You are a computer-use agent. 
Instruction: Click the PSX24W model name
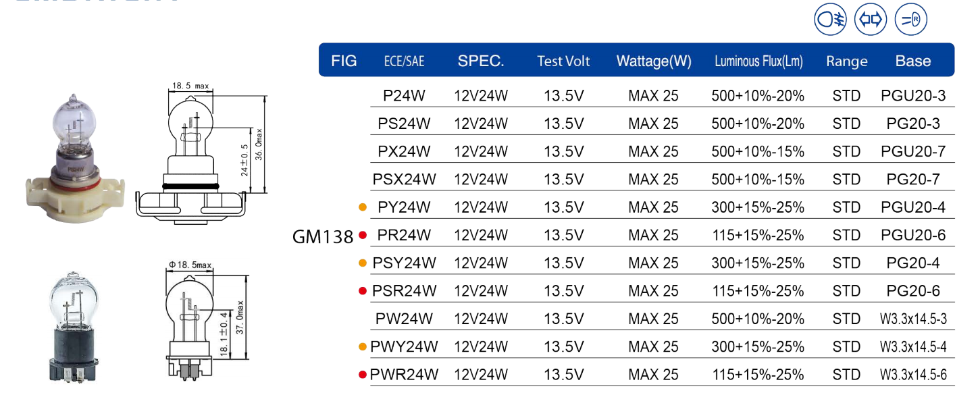pyautogui.click(x=404, y=180)
